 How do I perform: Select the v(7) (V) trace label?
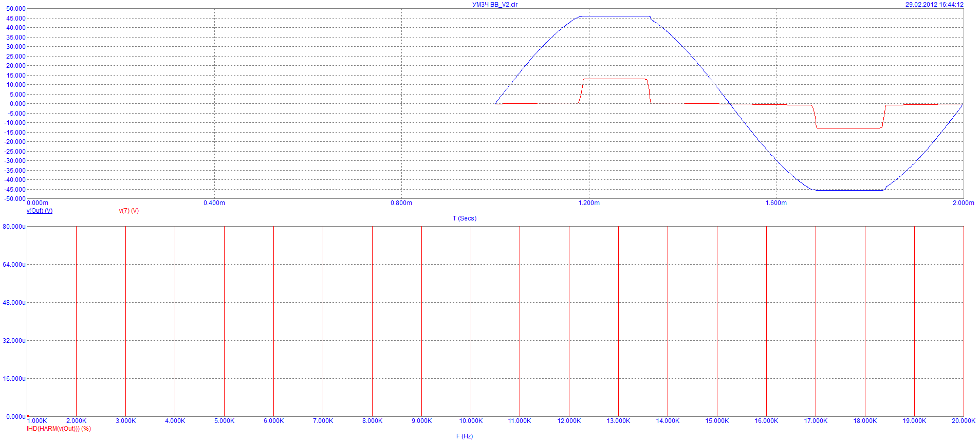click(129, 211)
